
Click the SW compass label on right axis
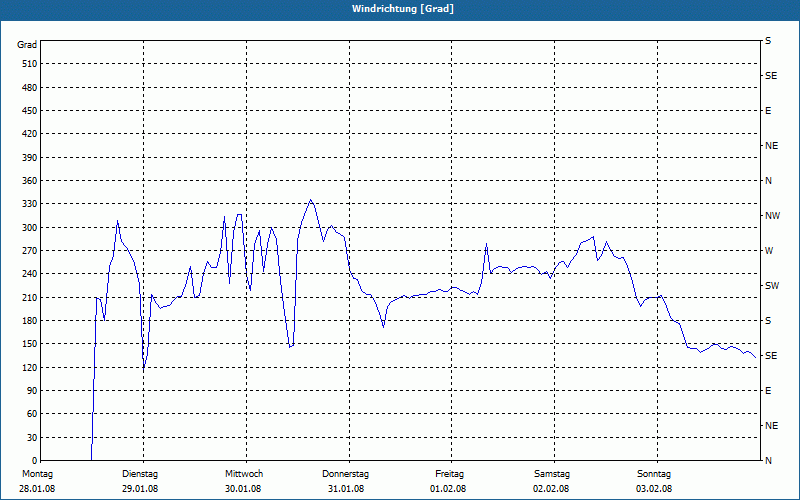772,286
